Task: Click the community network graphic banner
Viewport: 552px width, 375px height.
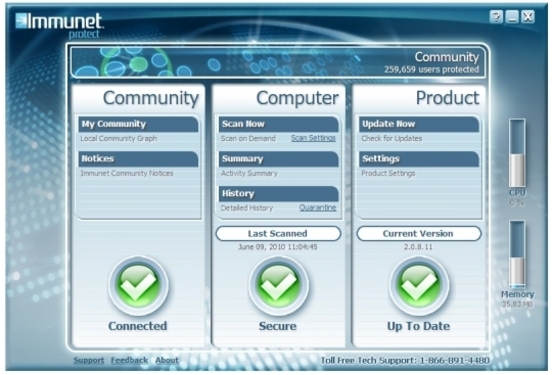Action: pyautogui.click(x=278, y=62)
